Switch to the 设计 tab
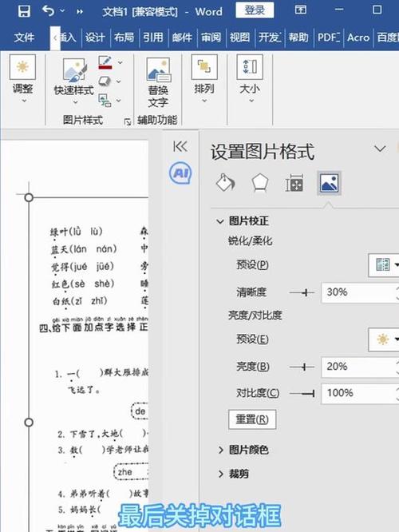The image size is (399, 532). pos(95,37)
